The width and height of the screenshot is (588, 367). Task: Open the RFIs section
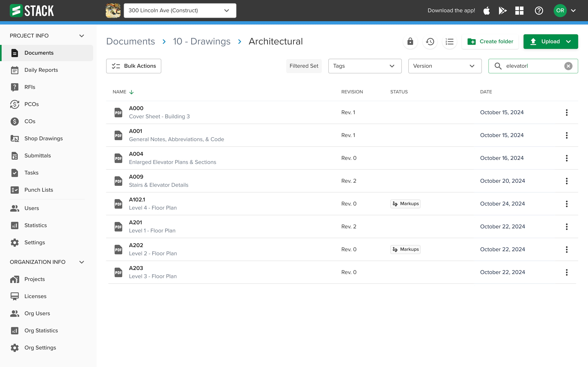(29, 87)
